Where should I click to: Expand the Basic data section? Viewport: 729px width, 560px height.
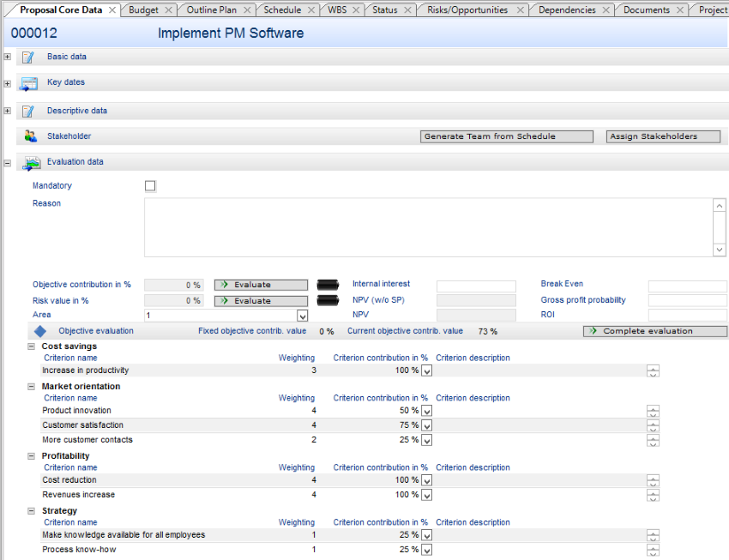coord(7,57)
